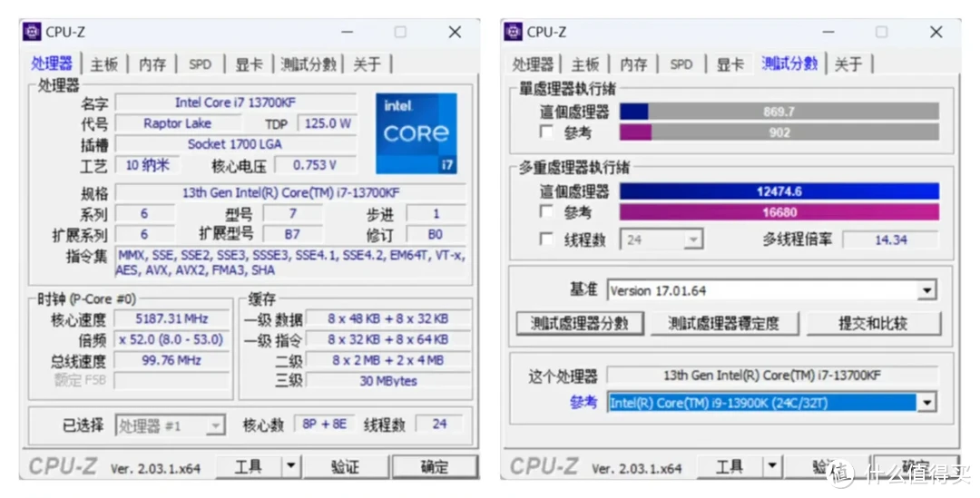980x498 pixels.
Task: Open reference CPU dropdown i9-13900K
Action: 771,403
